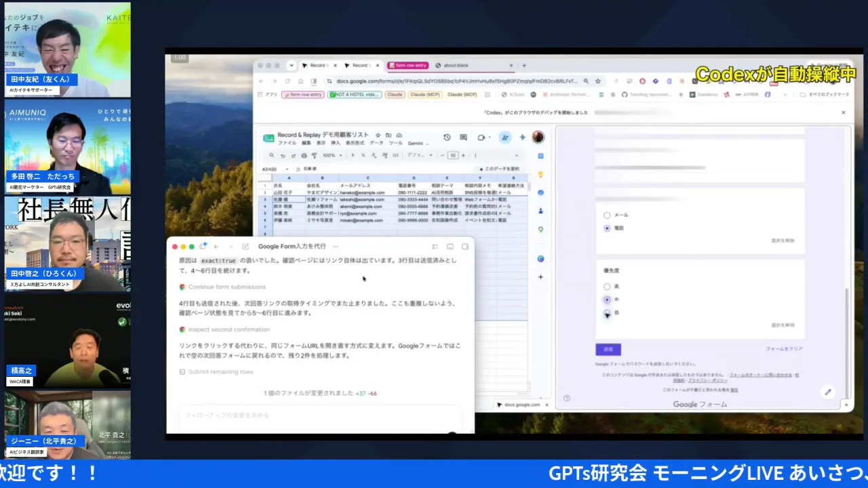
Task: Open すべてのブックマーク folder
Action: tap(825, 95)
